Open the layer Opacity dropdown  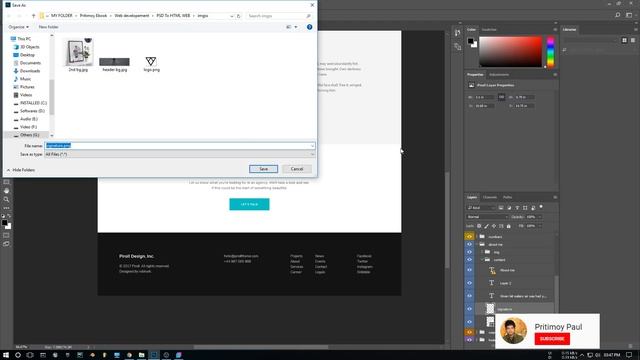[x=540, y=217]
